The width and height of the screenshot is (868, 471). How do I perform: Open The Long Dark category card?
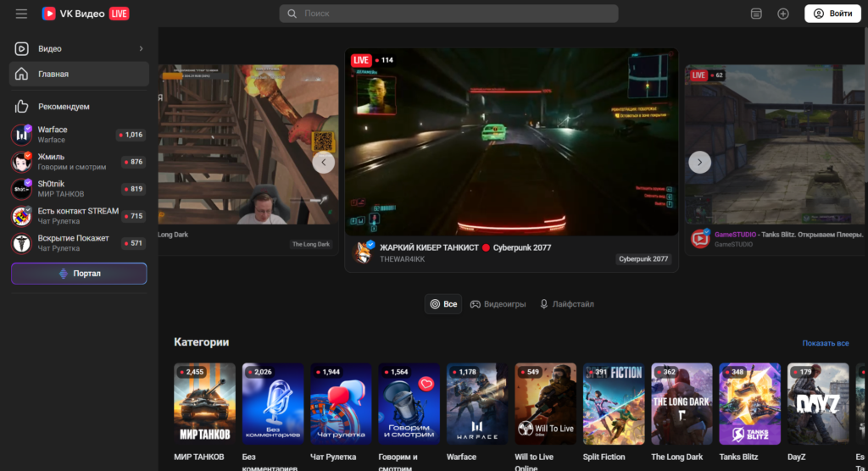pos(682,404)
